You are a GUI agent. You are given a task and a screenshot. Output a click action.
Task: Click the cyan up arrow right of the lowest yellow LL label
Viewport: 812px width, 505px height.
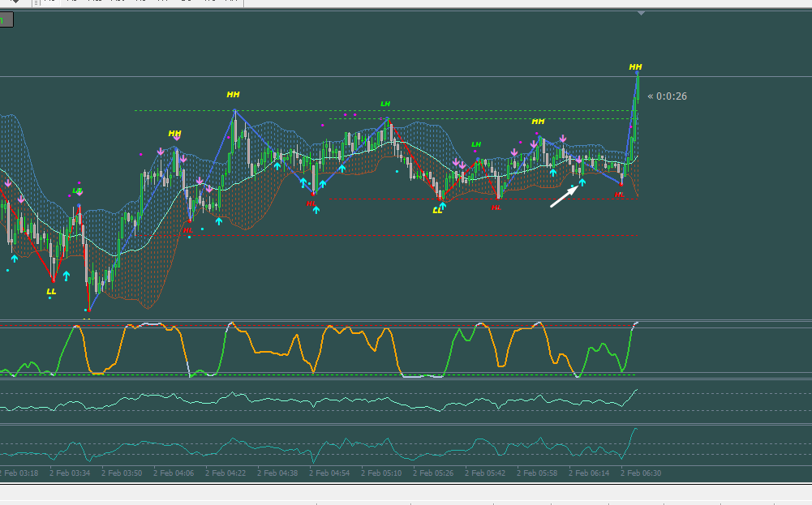(x=67, y=276)
